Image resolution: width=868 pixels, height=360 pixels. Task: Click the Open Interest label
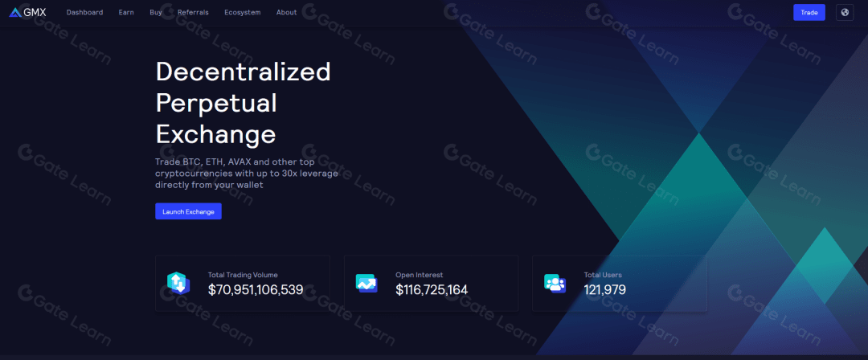(419, 275)
